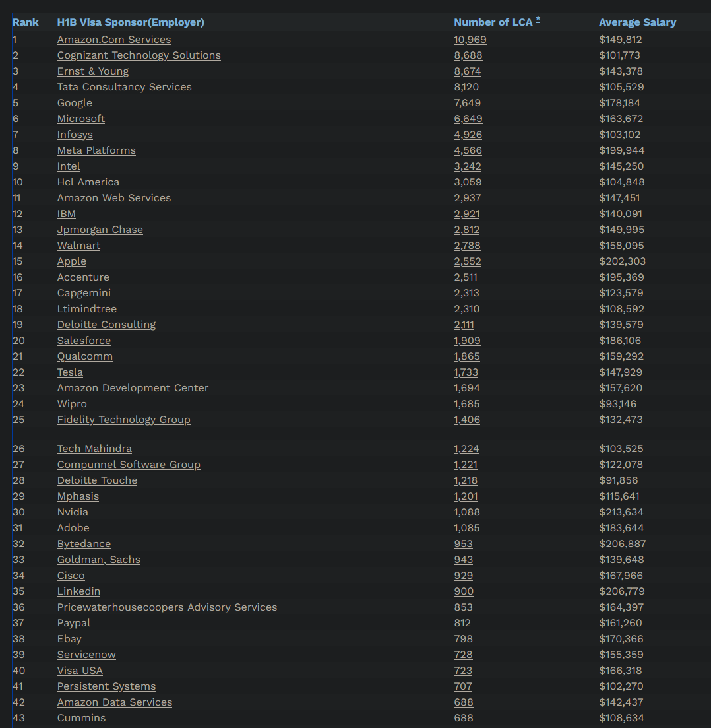Viewport: 711px width, 728px height.
Task: Open the Tech Mahindra link
Action: point(94,449)
